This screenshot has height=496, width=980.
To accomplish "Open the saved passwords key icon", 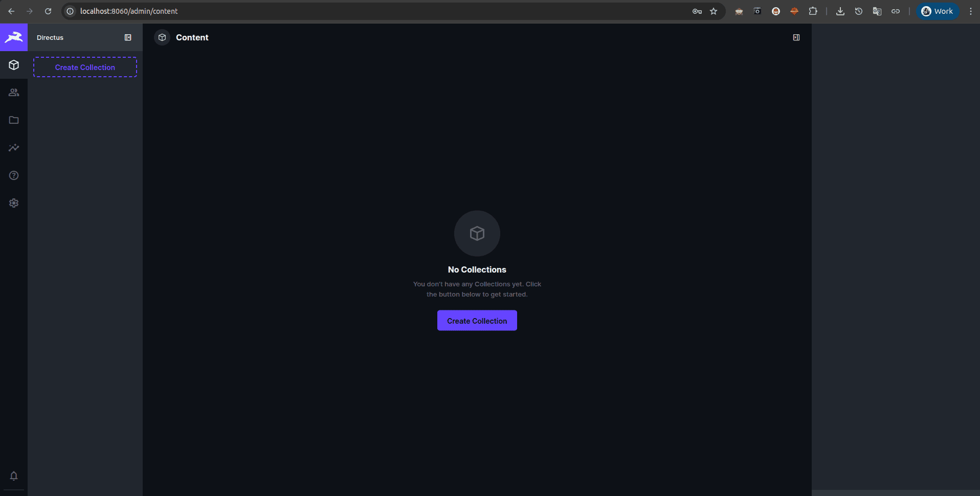I will pyautogui.click(x=697, y=11).
